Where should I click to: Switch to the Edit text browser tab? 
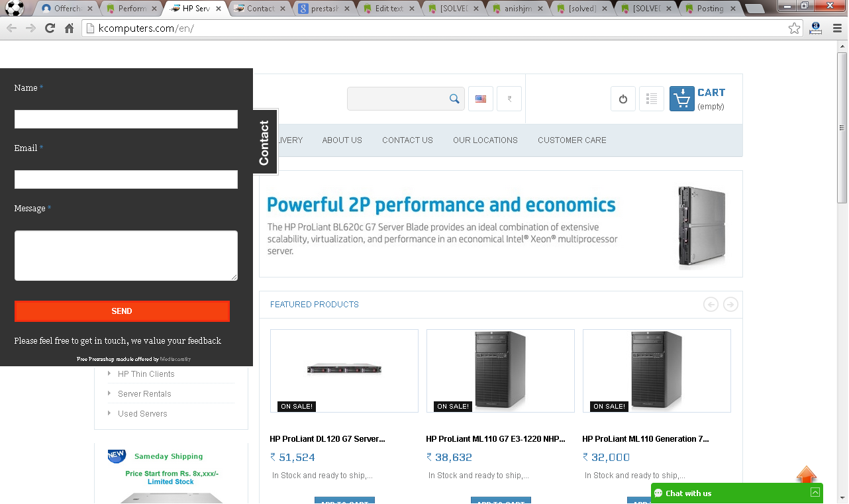pos(389,9)
